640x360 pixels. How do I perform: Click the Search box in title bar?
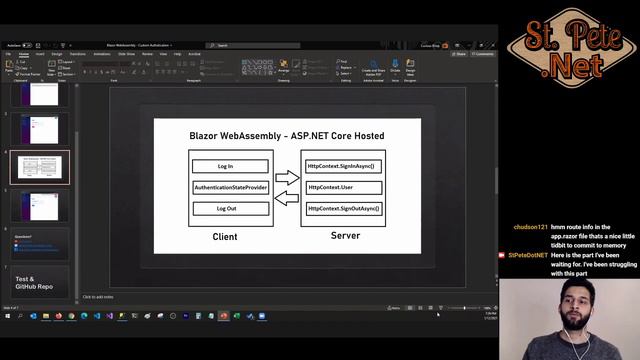click(x=253, y=45)
